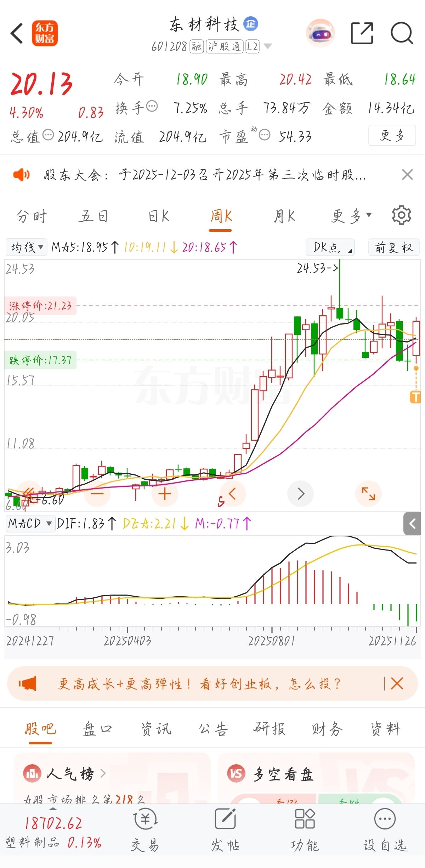Open 更高成长+更高弹性 promo link

click(x=199, y=683)
